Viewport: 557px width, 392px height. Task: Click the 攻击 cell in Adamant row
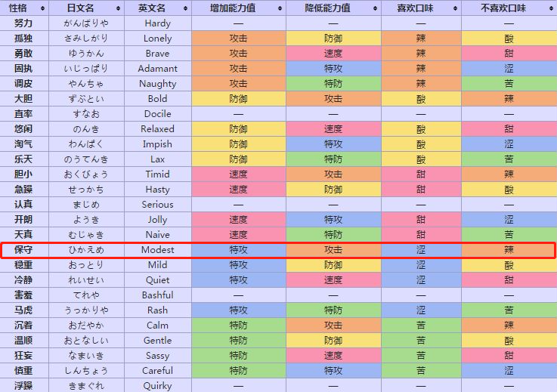point(238,69)
